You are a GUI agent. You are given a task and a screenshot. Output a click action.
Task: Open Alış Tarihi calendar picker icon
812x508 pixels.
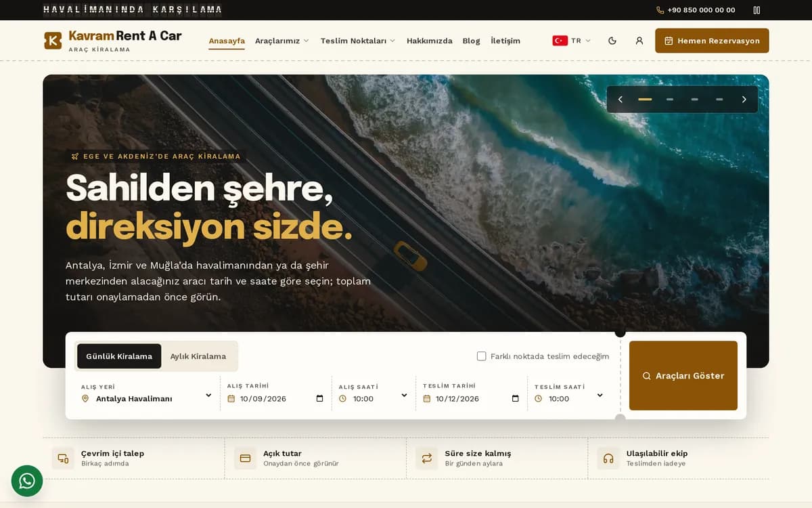[x=320, y=398]
